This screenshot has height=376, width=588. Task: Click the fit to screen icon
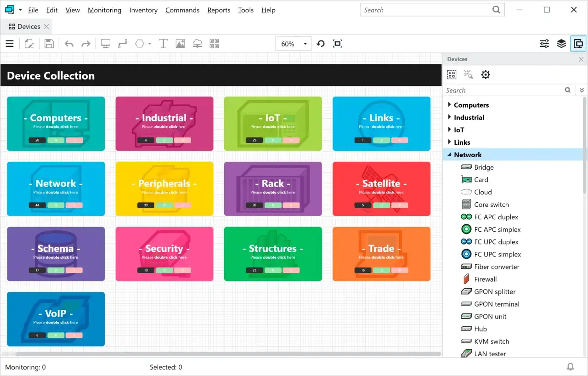point(338,44)
